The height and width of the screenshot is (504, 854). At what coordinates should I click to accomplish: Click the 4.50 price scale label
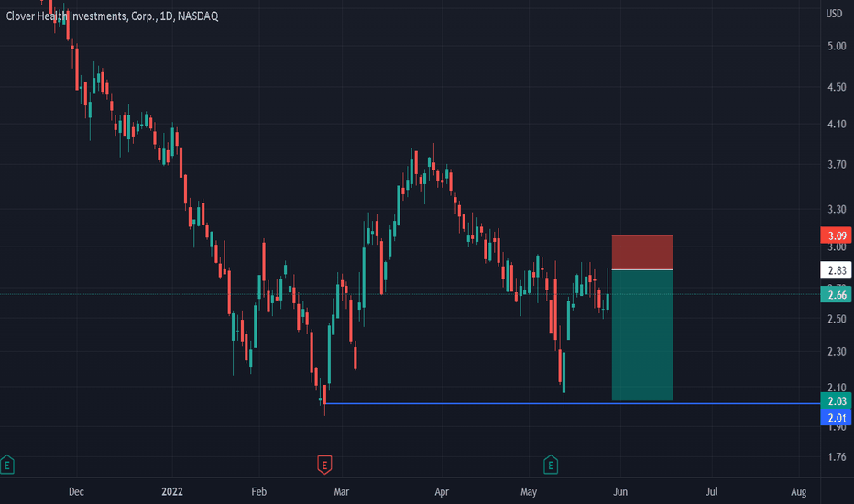(837, 87)
